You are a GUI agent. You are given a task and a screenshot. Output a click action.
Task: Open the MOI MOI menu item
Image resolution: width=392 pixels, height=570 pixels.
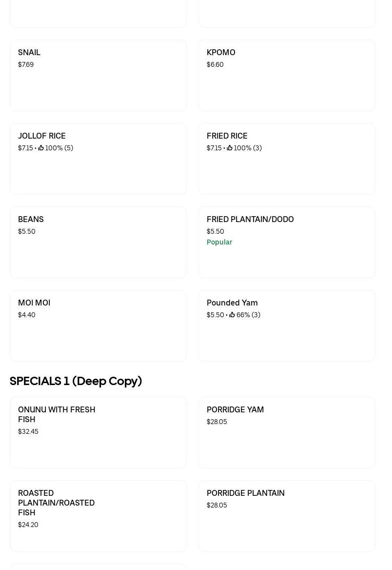[34, 303]
